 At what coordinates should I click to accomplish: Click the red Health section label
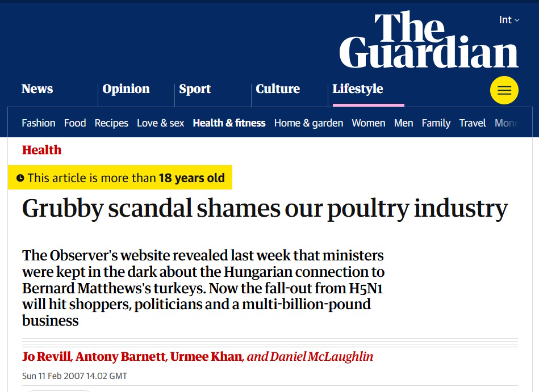41,150
